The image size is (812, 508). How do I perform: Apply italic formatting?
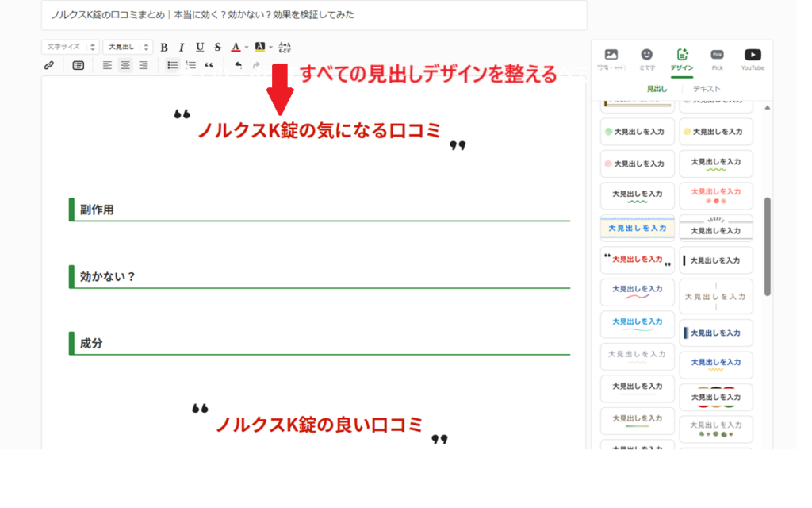182,47
